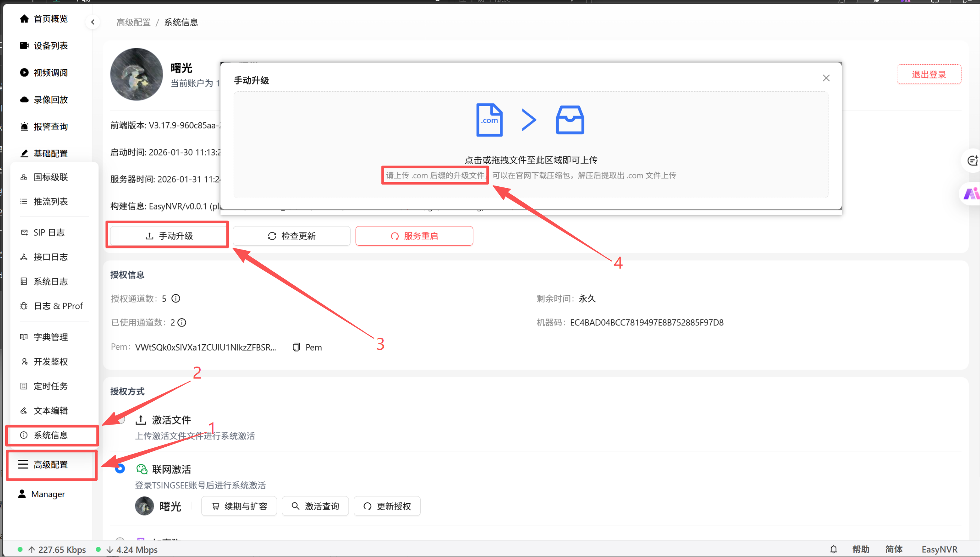Click the info icon beside 授权通道数

click(x=176, y=299)
